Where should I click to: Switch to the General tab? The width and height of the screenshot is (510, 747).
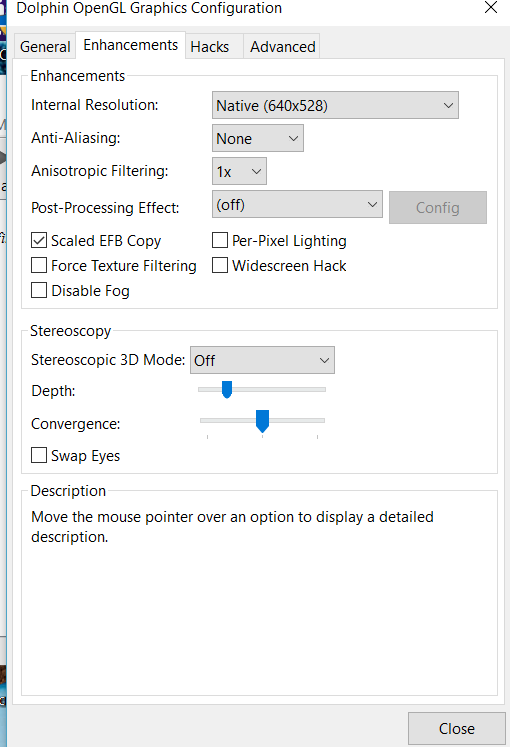(x=45, y=47)
